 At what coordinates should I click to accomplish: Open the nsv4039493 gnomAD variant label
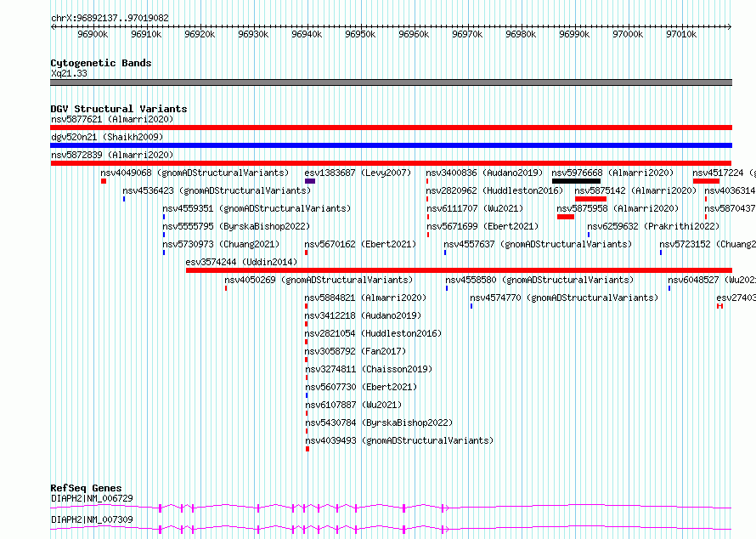399,440
